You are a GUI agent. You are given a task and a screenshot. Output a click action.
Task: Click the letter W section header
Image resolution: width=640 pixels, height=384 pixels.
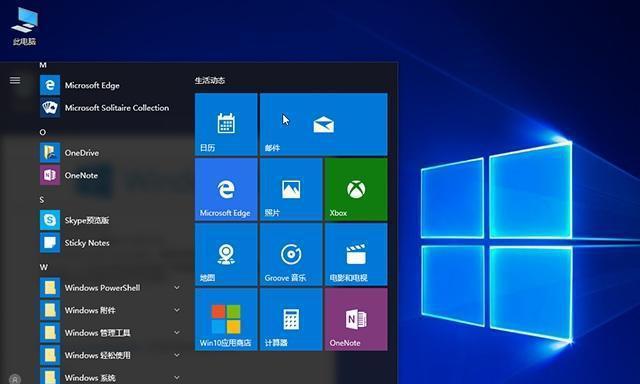tap(44, 267)
